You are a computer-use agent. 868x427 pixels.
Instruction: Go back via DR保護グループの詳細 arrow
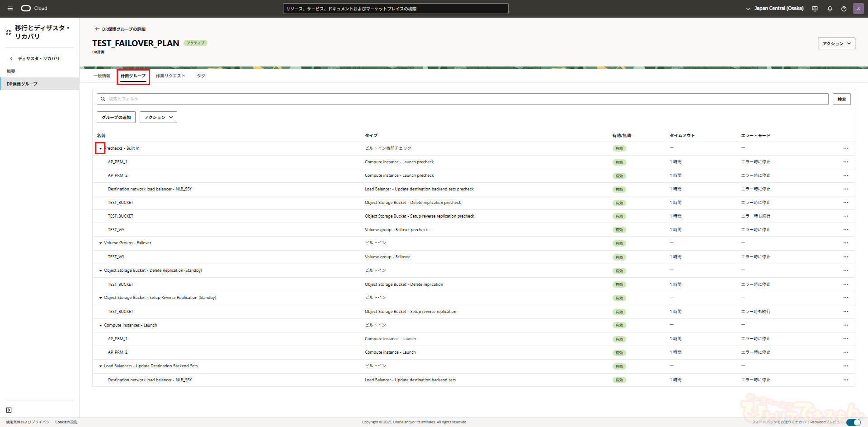pos(97,29)
